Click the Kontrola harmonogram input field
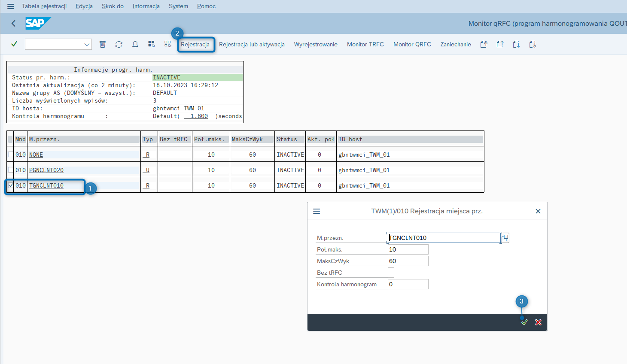Image resolution: width=627 pixels, height=364 pixels. (408, 284)
